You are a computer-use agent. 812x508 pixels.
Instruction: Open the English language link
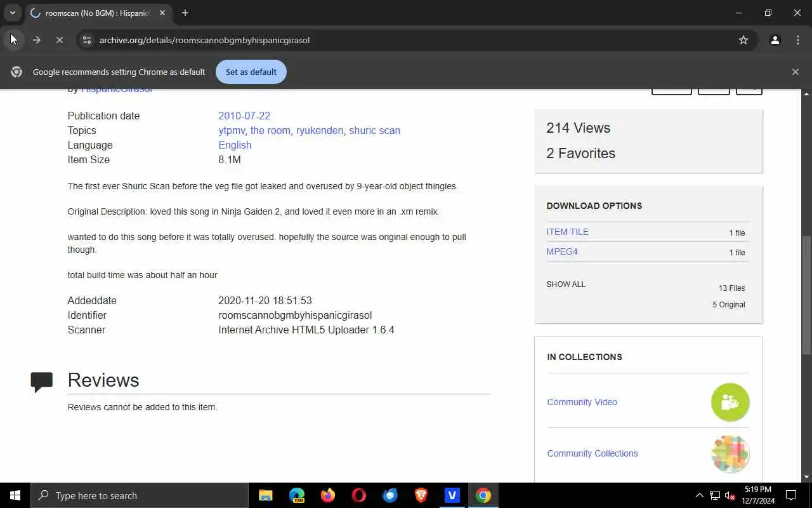[x=235, y=145]
